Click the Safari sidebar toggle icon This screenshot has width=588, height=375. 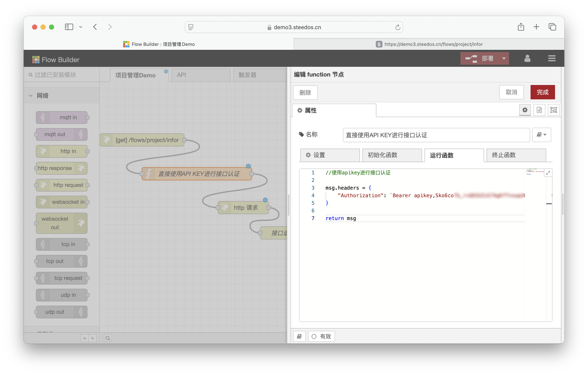coord(69,27)
